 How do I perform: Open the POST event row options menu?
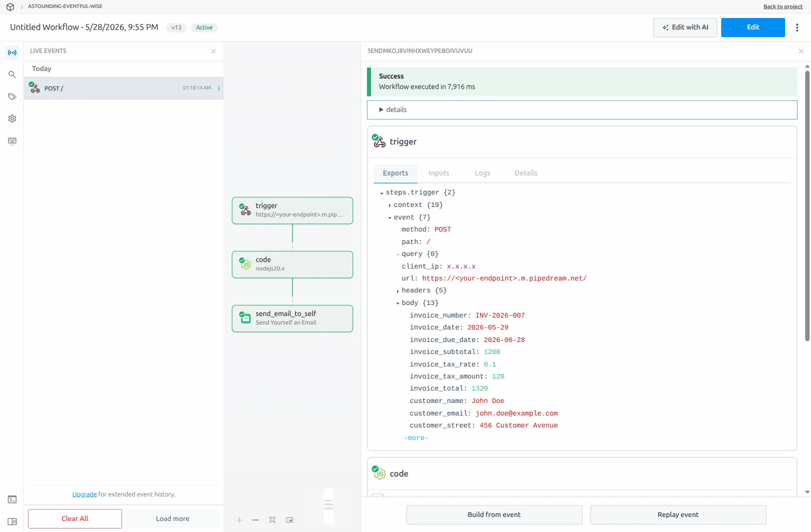[218, 88]
